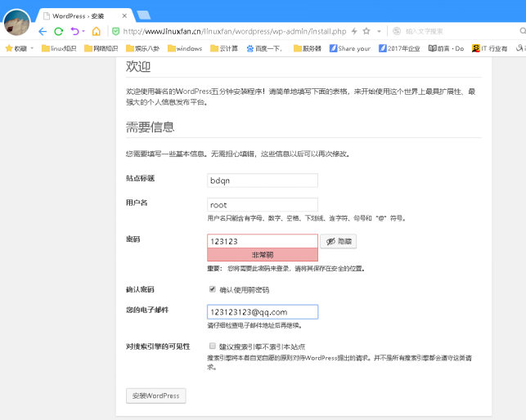Open a new tab button
Screen dimensions: 526x420
coord(144,16)
